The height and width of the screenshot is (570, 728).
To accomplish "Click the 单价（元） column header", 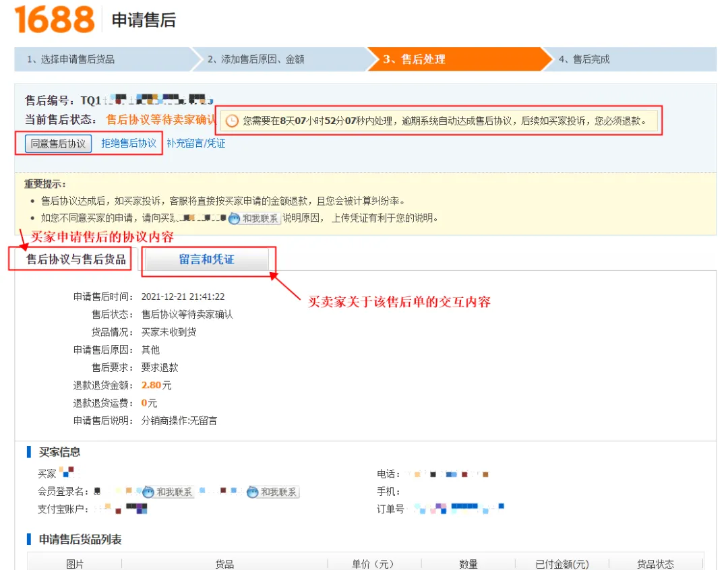I will pos(374,564).
